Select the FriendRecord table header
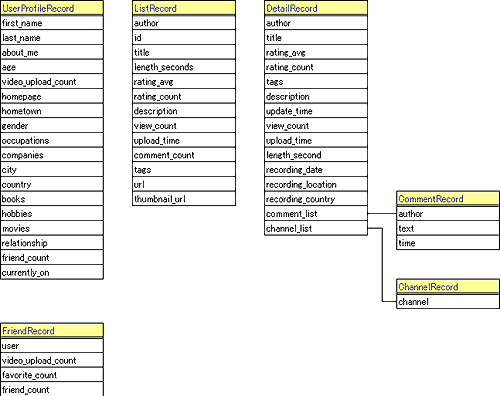The width and height of the screenshot is (500, 396). click(x=52, y=331)
